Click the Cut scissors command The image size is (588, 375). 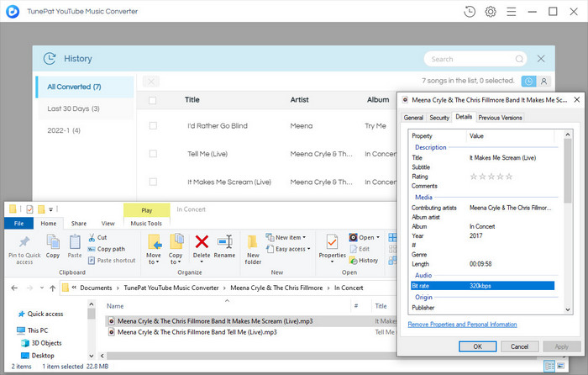97,238
